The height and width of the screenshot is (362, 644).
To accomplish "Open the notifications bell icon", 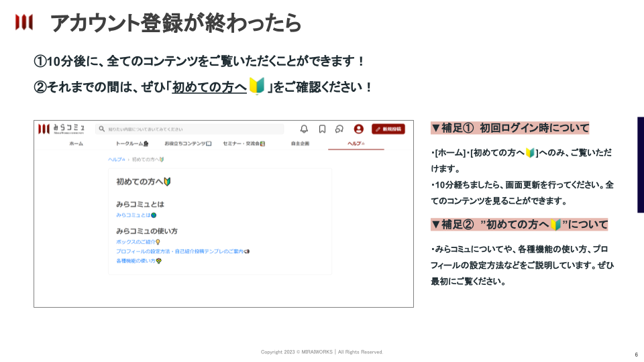I will (x=304, y=129).
